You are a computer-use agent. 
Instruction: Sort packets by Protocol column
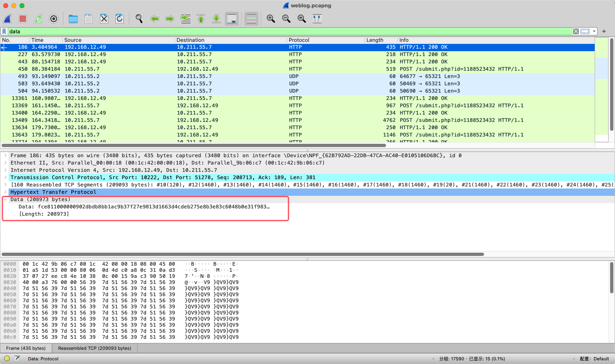click(325, 40)
